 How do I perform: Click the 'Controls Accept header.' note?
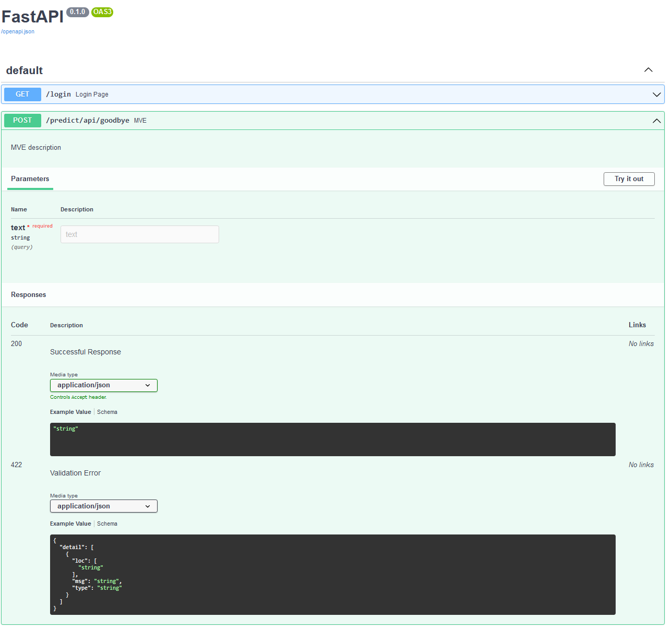click(x=78, y=397)
